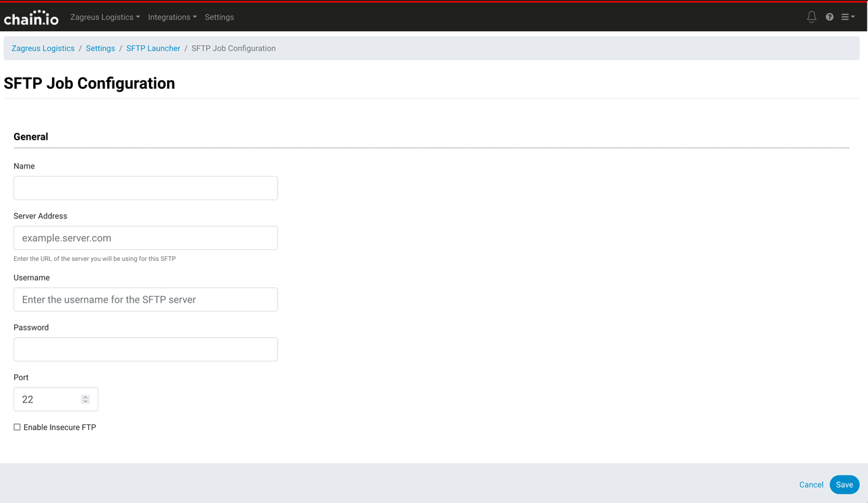
Task: Open the hamburger menu in the top bar
Action: [848, 17]
